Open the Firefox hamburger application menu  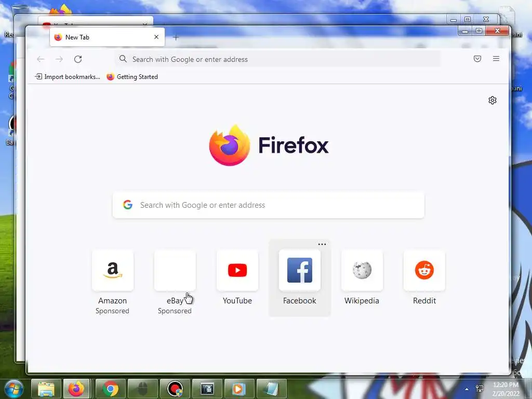click(496, 59)
